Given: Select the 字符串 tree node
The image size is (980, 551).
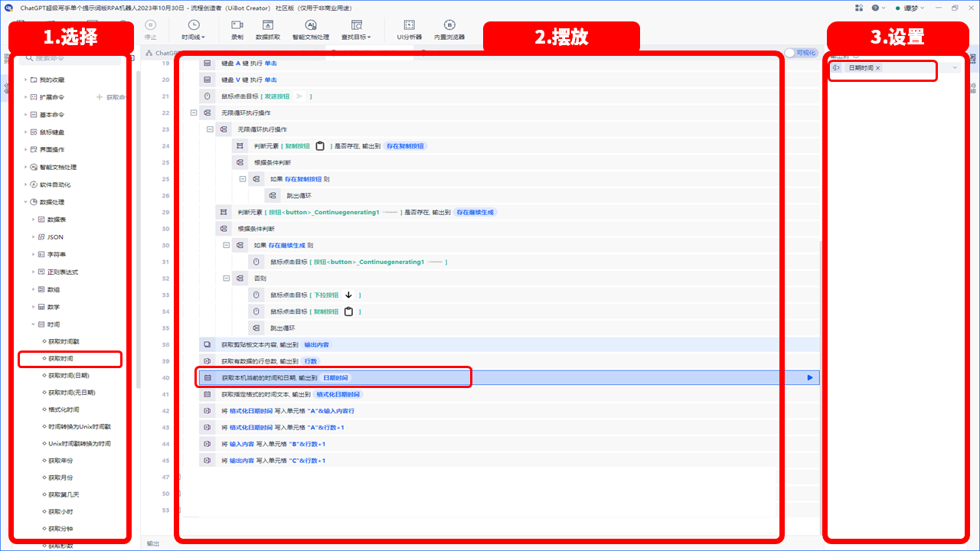Looking at the screenshot, I should [56, 254].
